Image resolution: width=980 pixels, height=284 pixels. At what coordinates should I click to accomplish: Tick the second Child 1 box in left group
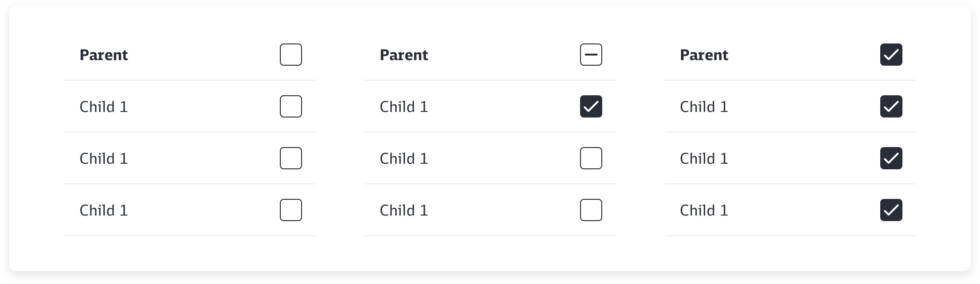291,158
